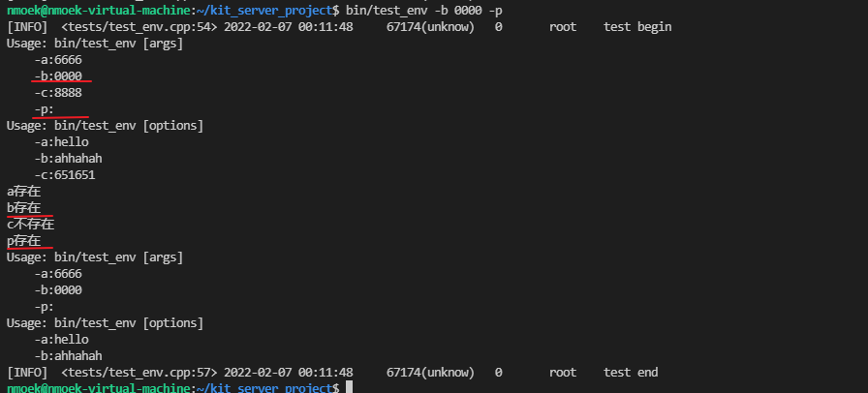Select the red-underlined -b:0000 output line
The height and width of the screenshot is (393, 868).
[x=58, y=76]
